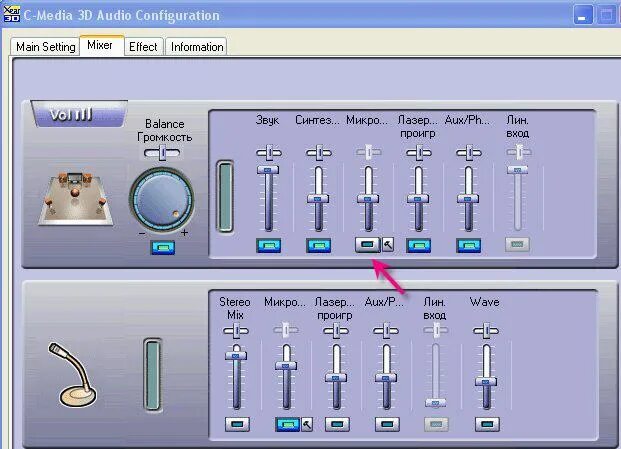Click the "Stereo Mix" channel label
The height and width of the screenshot is (449, 621).
pos(235,308)
